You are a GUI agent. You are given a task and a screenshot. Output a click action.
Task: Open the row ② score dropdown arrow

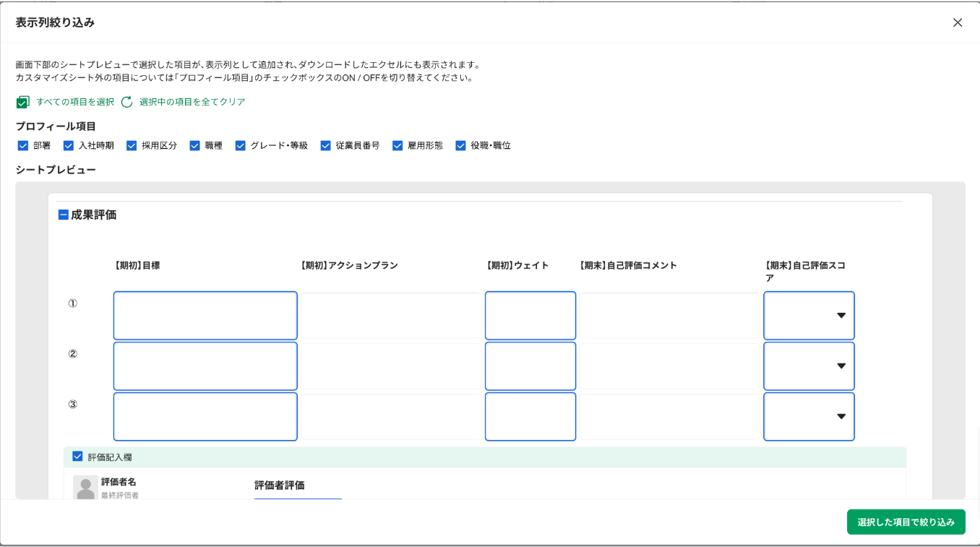tap(841, 366)
